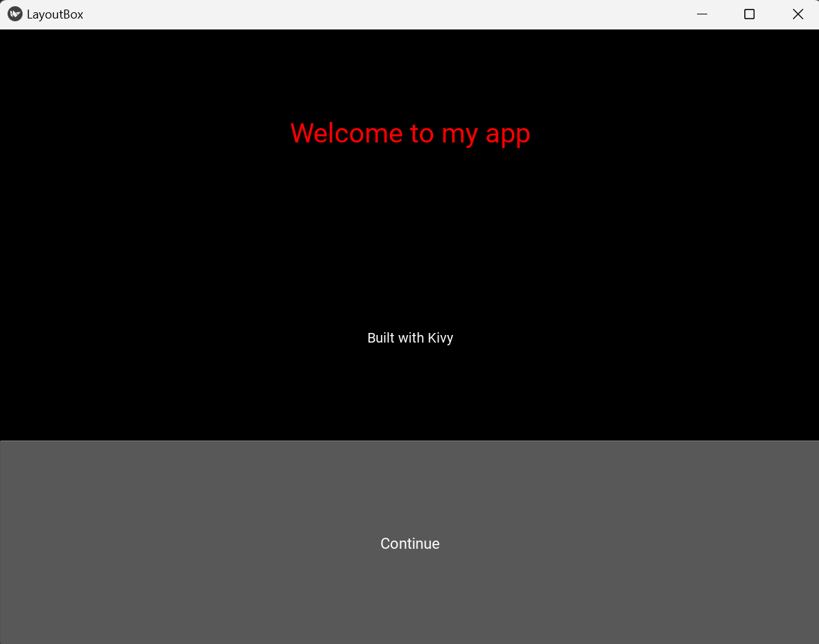Click the Built with Kivy label
819x644 pixels.
pos(410,338)
